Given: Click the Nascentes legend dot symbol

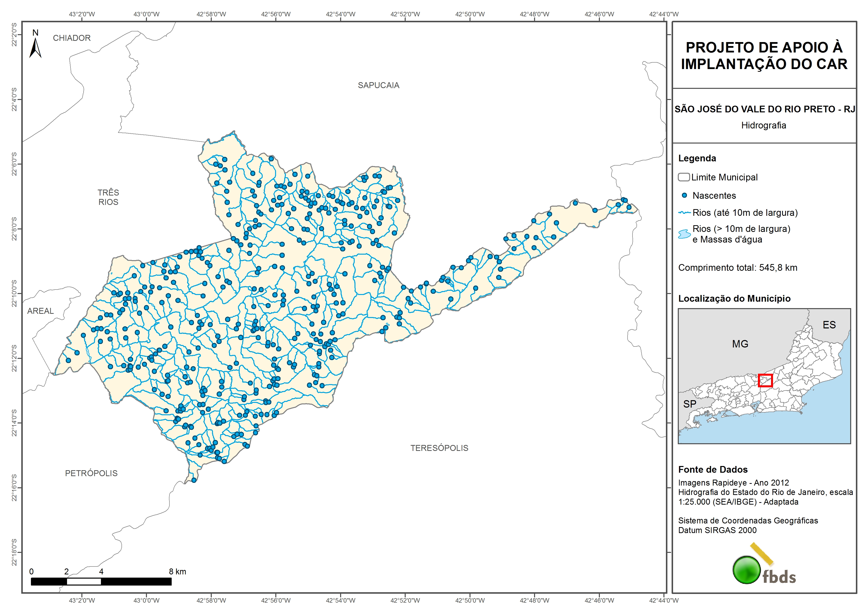Looking at the screenshot, I should point(684,196).
